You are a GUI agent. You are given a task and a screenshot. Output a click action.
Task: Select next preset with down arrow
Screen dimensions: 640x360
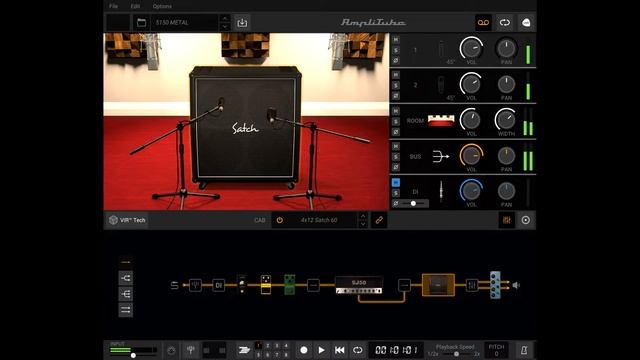pos(225,27)
